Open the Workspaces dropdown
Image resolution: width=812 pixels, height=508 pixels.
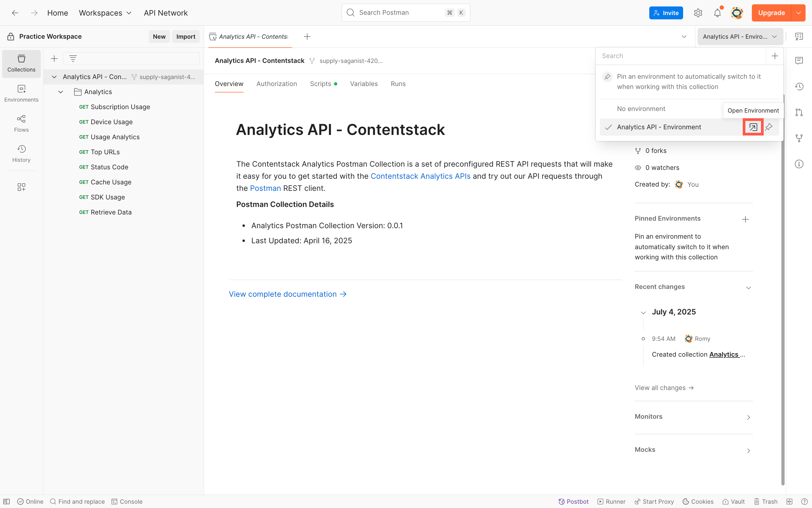coord(105,13)
